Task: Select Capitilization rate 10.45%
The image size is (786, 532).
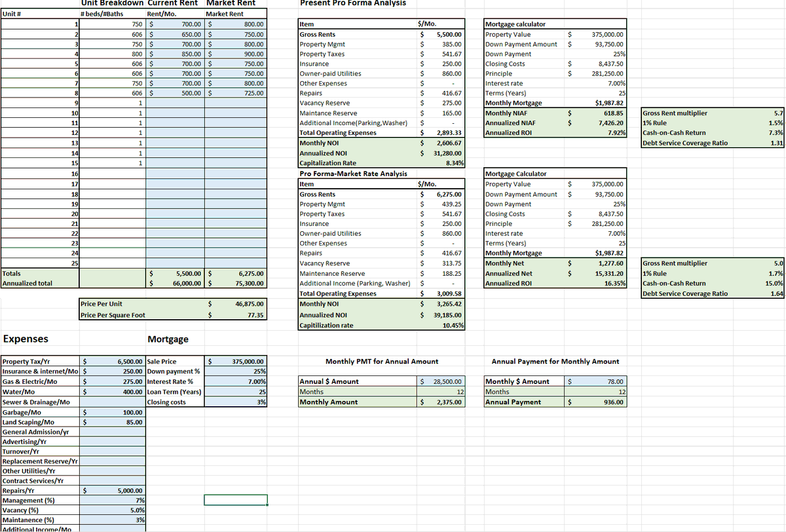Action: 442,325
